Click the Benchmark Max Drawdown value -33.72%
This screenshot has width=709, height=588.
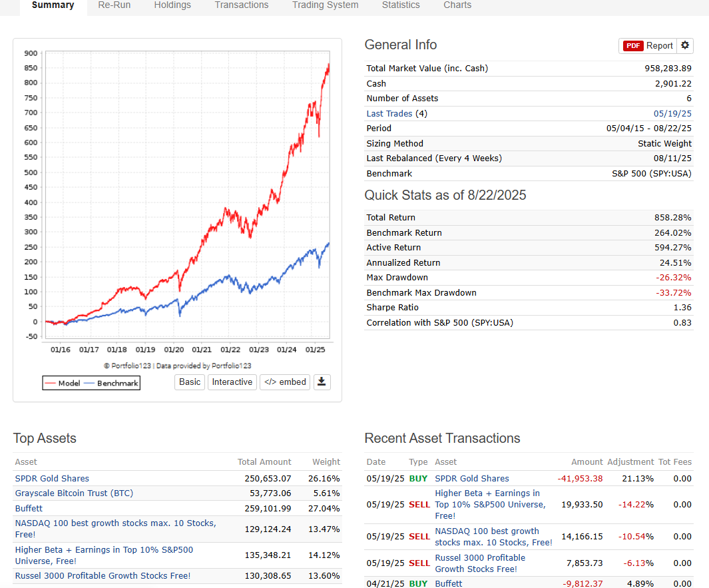[674, 292]
